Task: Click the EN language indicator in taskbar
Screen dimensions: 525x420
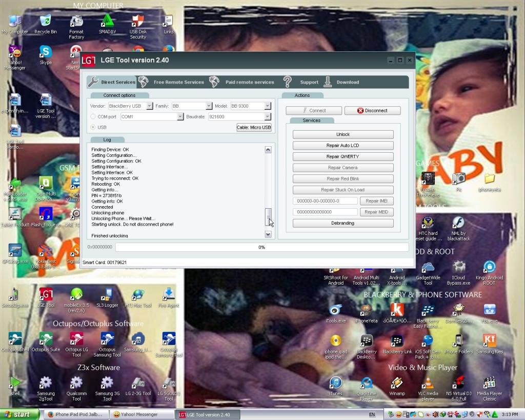Action: click(372, 415)
